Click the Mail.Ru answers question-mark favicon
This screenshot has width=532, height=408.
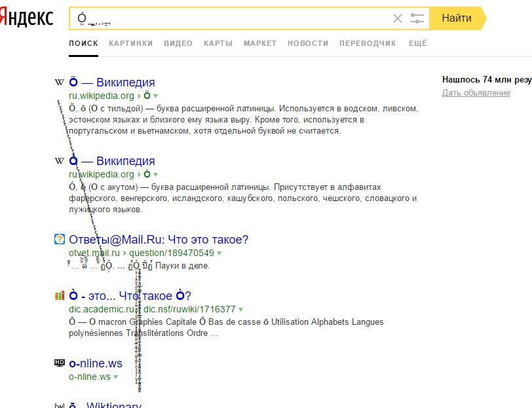pyautogui.click(x=60, y=239)
